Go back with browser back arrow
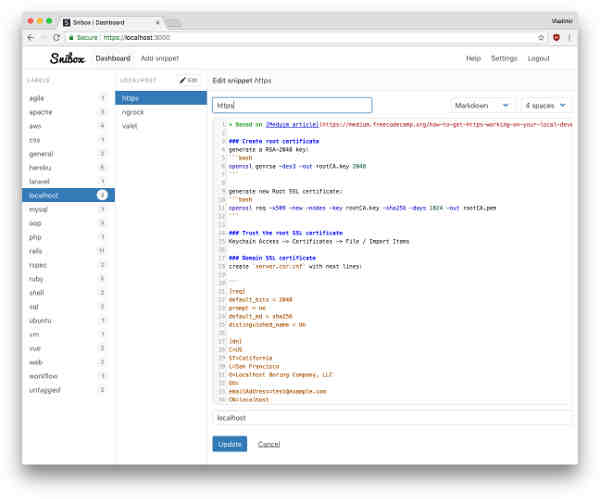The width and height of the screenshot is (600, 499). click(x=31, y=38)
